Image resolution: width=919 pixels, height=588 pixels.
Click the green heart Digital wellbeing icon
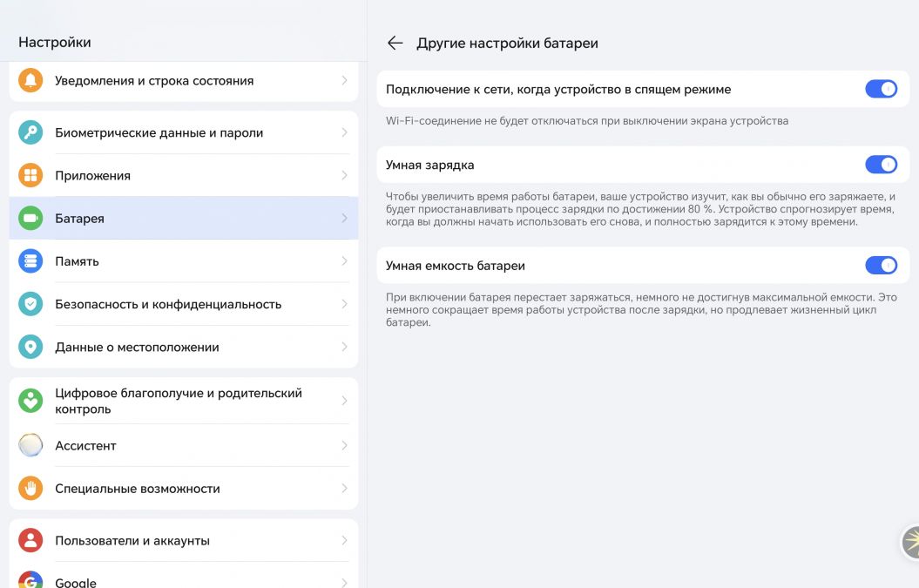(x=30, y=401)
